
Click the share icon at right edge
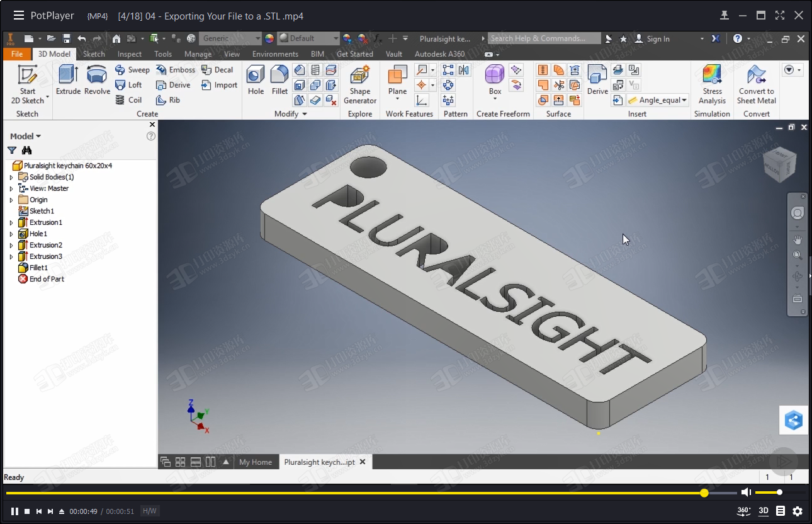794,420
